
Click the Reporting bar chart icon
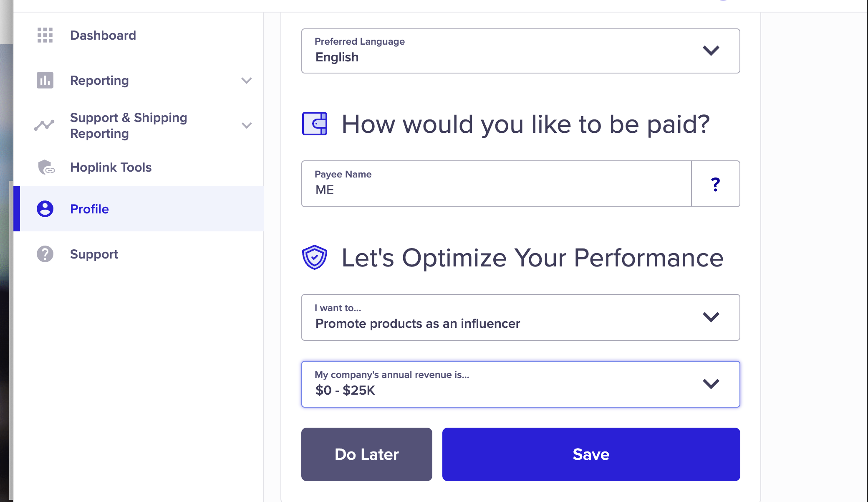[x=45, y=80]
